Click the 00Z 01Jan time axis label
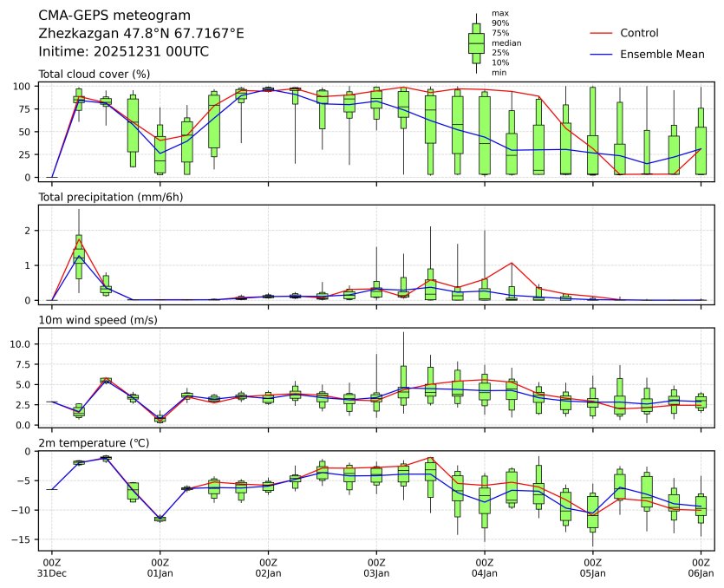Screen dimensions: 724x588 coord(160,568)
